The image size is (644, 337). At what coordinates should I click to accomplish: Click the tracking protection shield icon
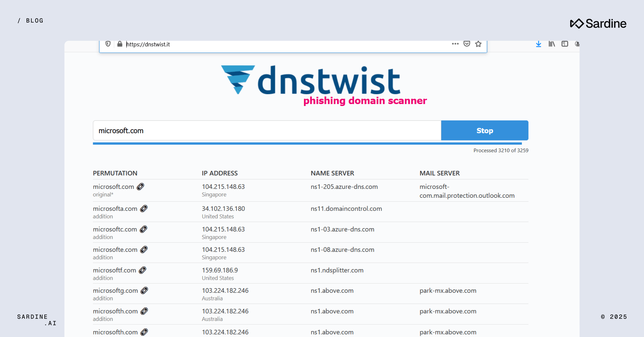point(108,44)
